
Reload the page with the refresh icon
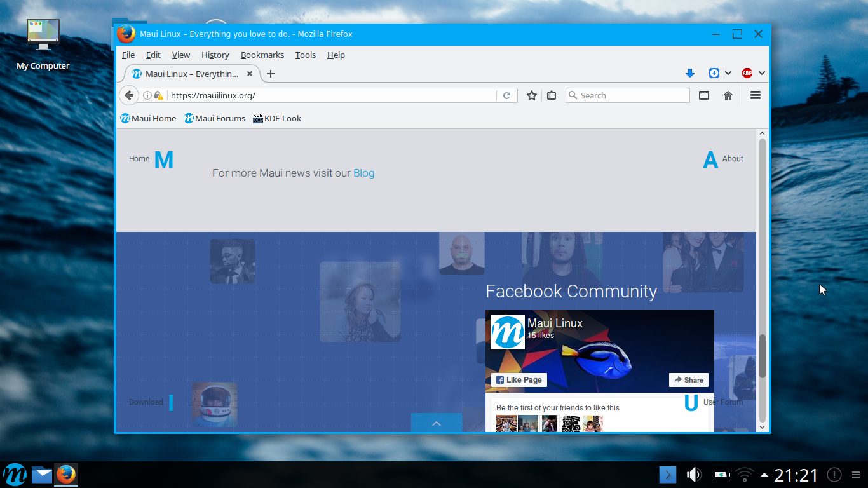(506, 95)
